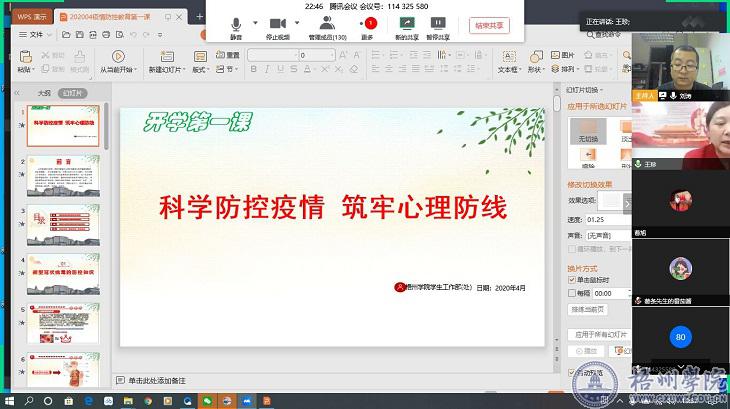This screenshot has height=409, width=730.
Task: Click the End Sharing button
Action: [x=490, y=25]
